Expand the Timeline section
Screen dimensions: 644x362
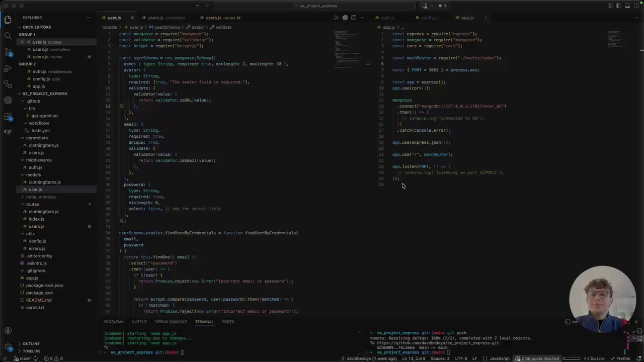tap(31, 351)
